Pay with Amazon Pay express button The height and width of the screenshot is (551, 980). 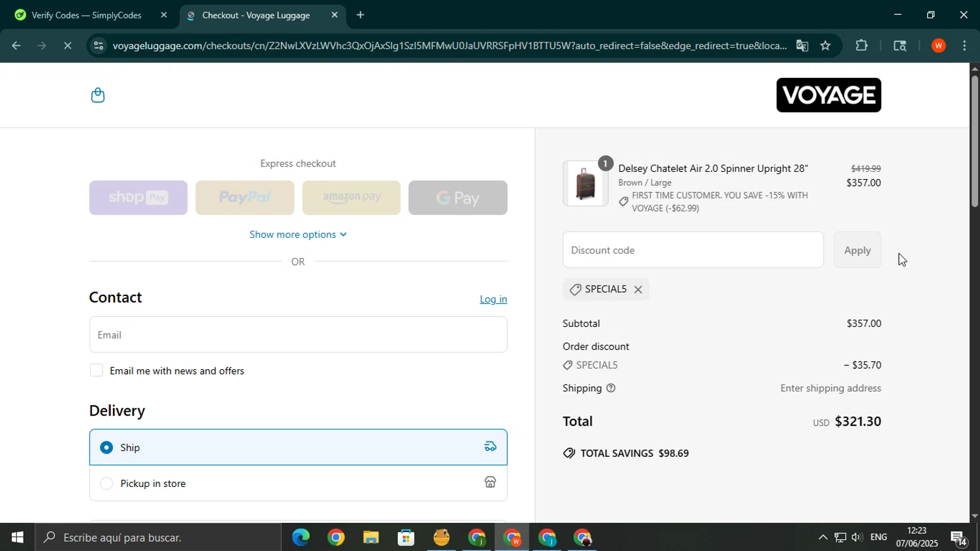(351, 197)
